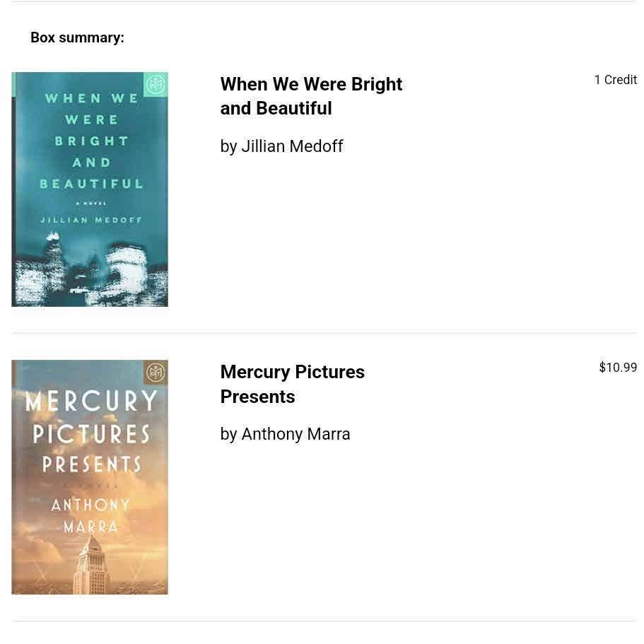The width and height of the screenshot is (644, 644).
Task: Click the badge icon on the teal cover
Action: [156, 85]
